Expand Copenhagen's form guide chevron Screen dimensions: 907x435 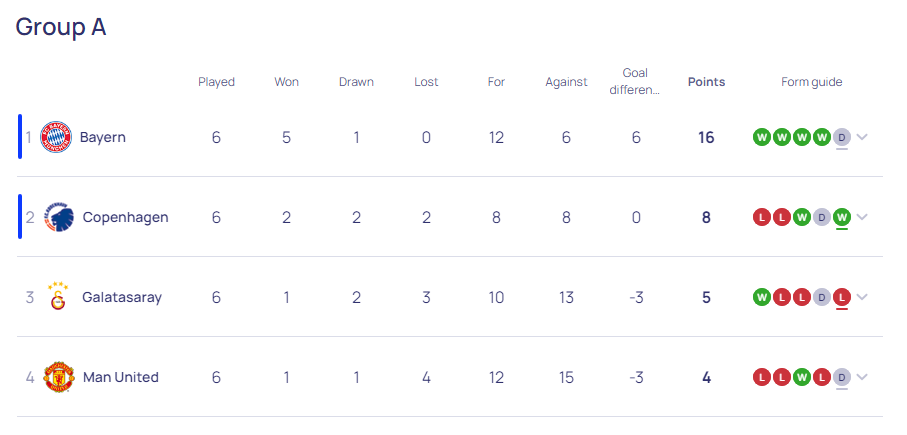point(862,217)
